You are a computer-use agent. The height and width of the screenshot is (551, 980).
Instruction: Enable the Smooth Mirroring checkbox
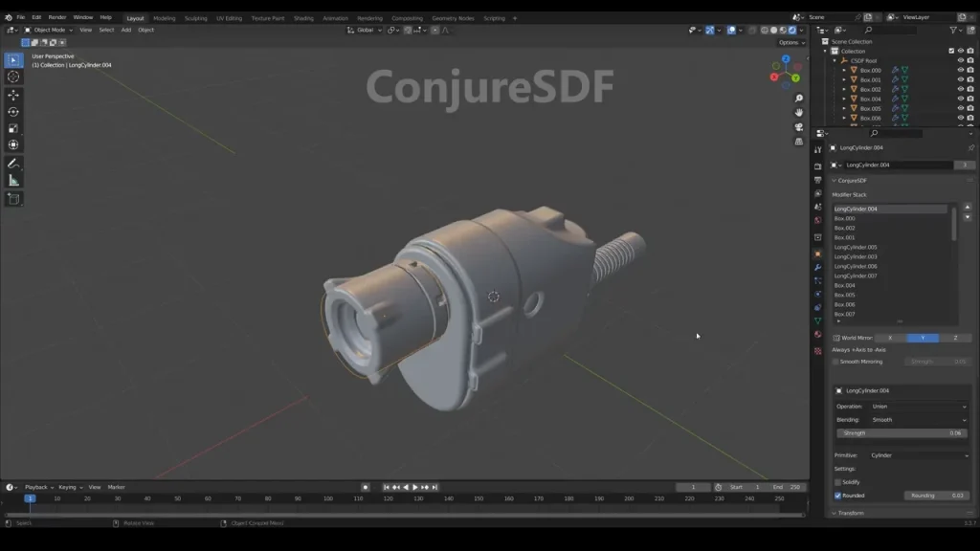click(x=835, y=362)
